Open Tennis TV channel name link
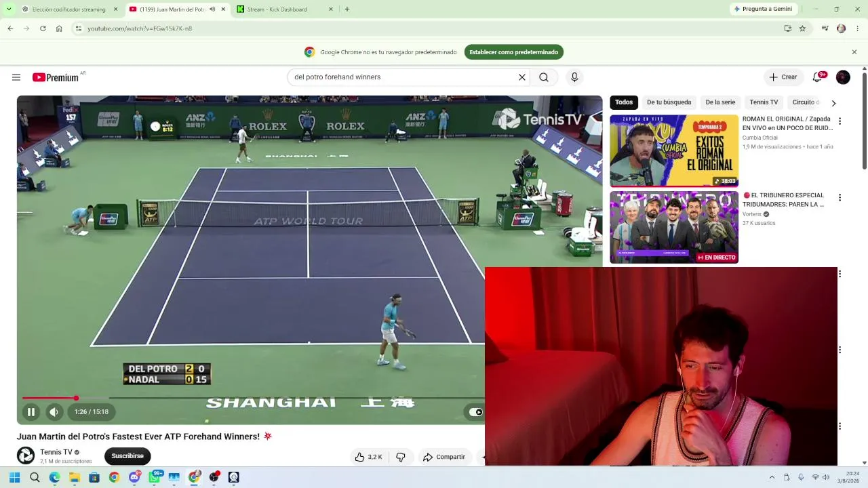 [x=56, y=452]
